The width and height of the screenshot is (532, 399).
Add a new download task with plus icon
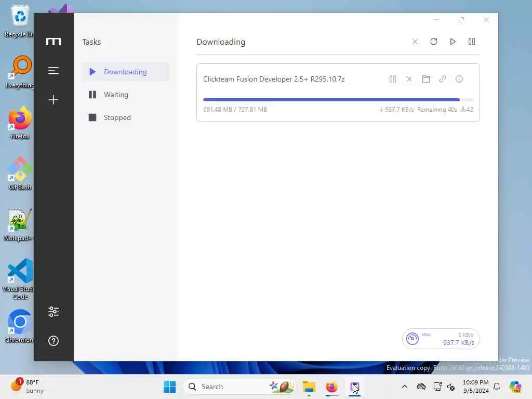[x=54, y=99]
